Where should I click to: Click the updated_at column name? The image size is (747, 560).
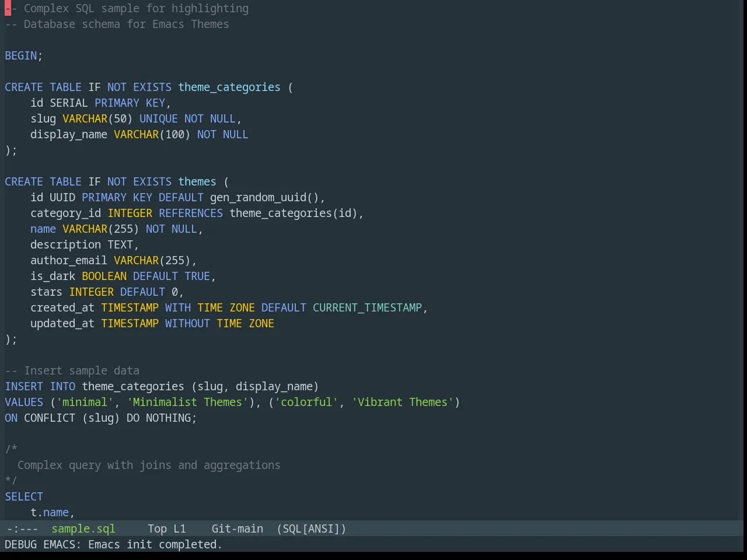pos(62,323)
